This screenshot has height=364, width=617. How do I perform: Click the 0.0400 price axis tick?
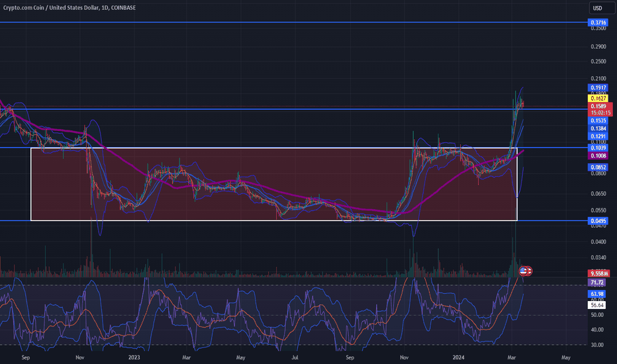click(x=598, y=242)
